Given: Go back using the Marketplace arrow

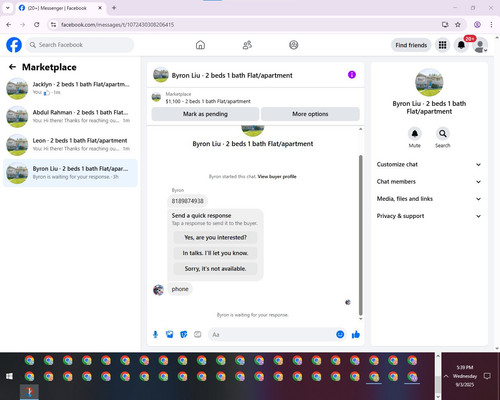Looking at the screenshot, I should [12, 67].
